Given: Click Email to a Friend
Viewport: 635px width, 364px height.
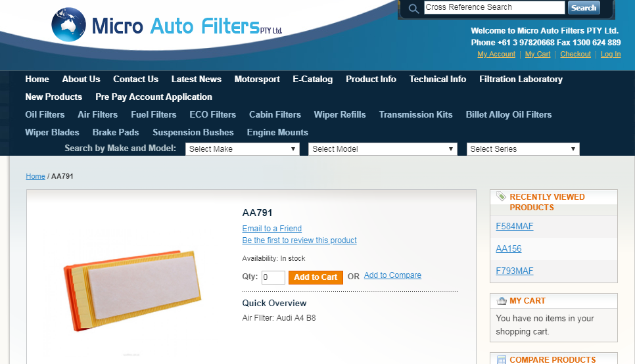Looking at the screenshot, I should click(x=271, y=229).
